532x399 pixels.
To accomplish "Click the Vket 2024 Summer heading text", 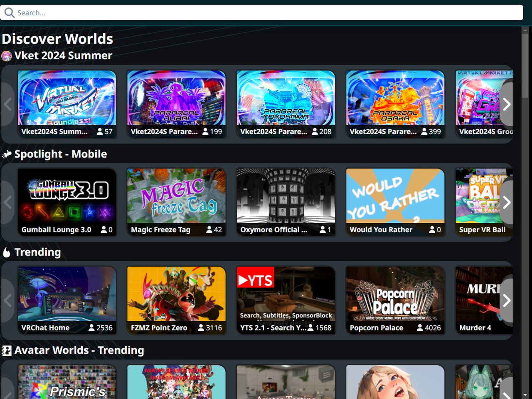I will pos(63,56).
